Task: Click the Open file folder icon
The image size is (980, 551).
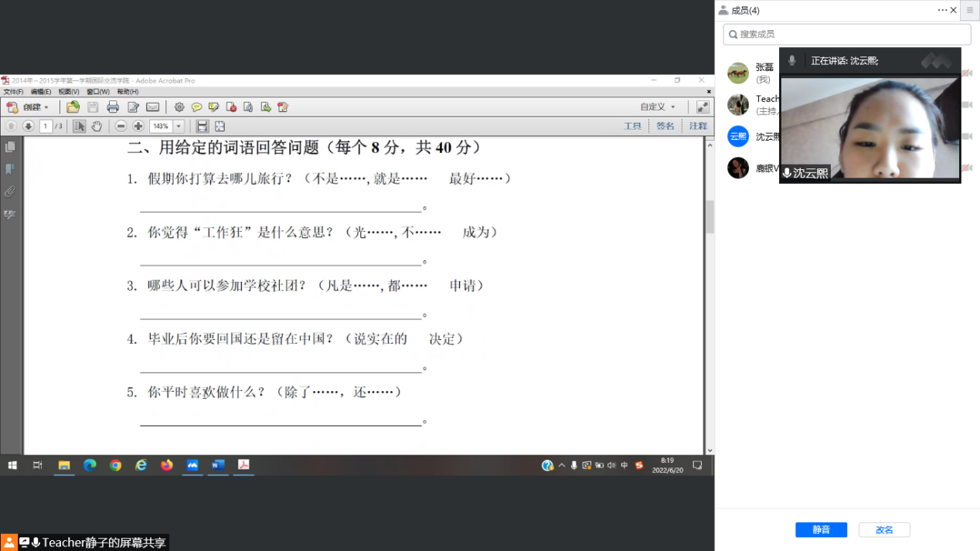Action: [73, 107]
